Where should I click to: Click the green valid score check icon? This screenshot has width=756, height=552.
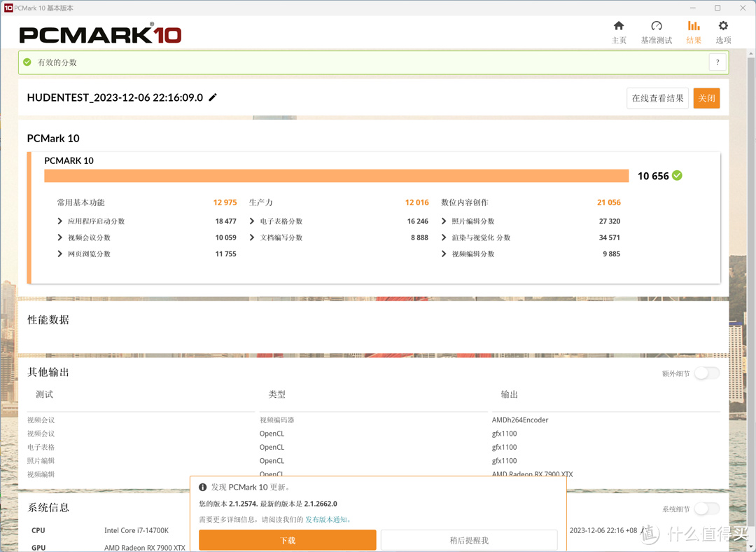tap(27, 62)
